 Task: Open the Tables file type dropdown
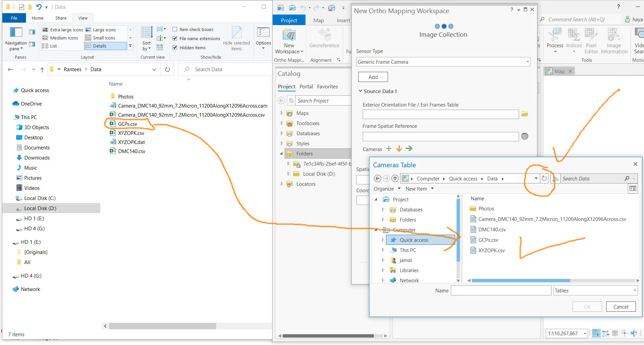pyautogui.click(x=595, y=290)
